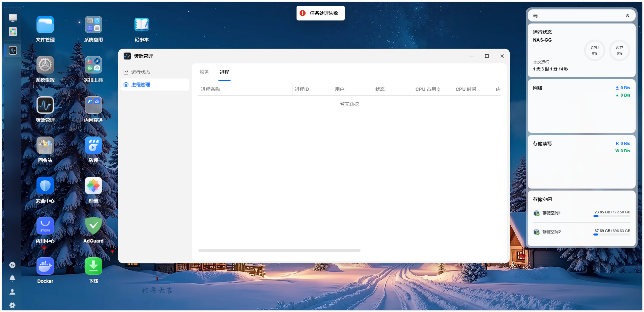This screenshot has width=644, height=312.
Task: Launch the 记事本 notebook app
Action: point(142,25)
